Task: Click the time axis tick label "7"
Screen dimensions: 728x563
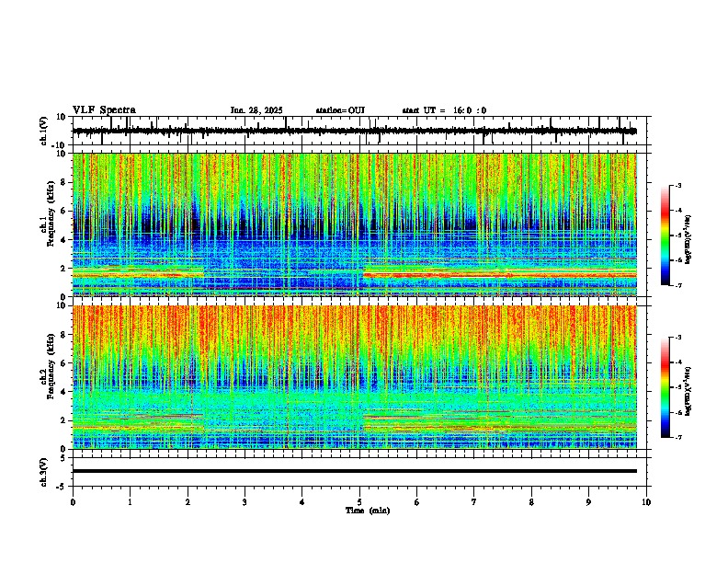Action: coord(474,502)
